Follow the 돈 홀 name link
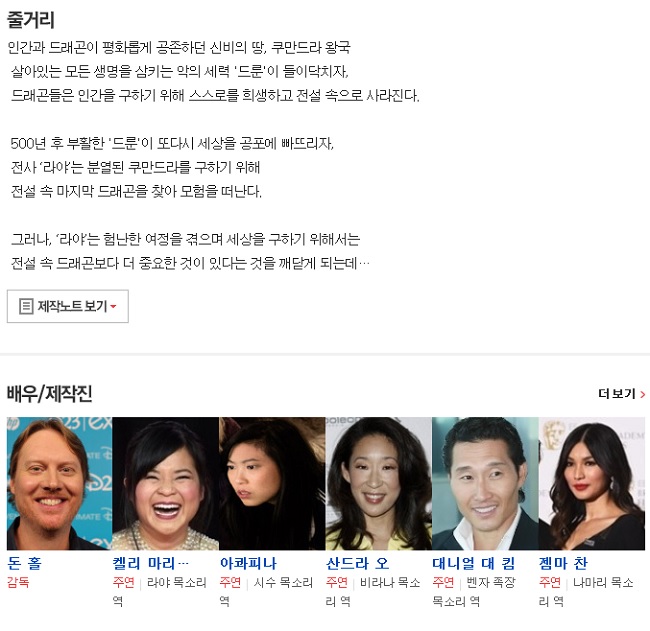The image size is (650, 631). pyautogui.click(x=24, y=563)
